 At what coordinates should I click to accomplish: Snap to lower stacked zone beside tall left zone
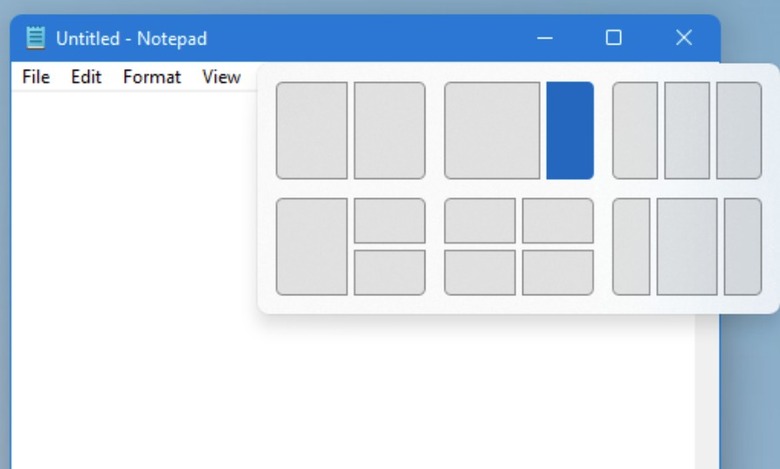389,272
